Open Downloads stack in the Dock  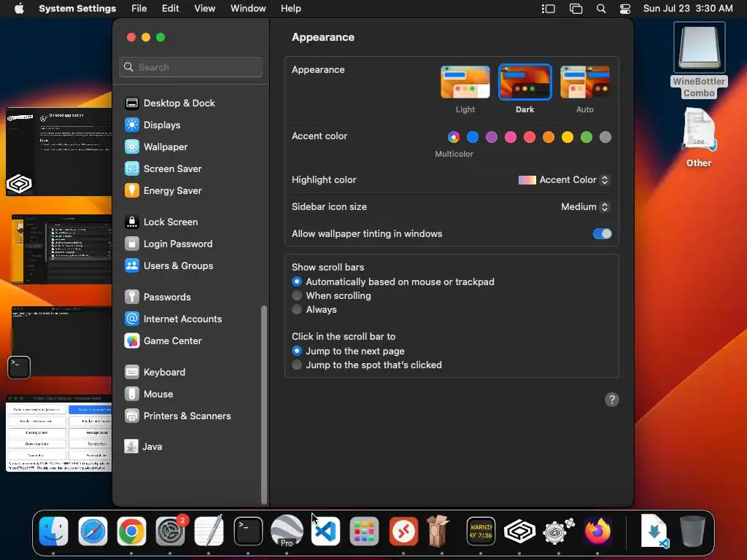654,531
